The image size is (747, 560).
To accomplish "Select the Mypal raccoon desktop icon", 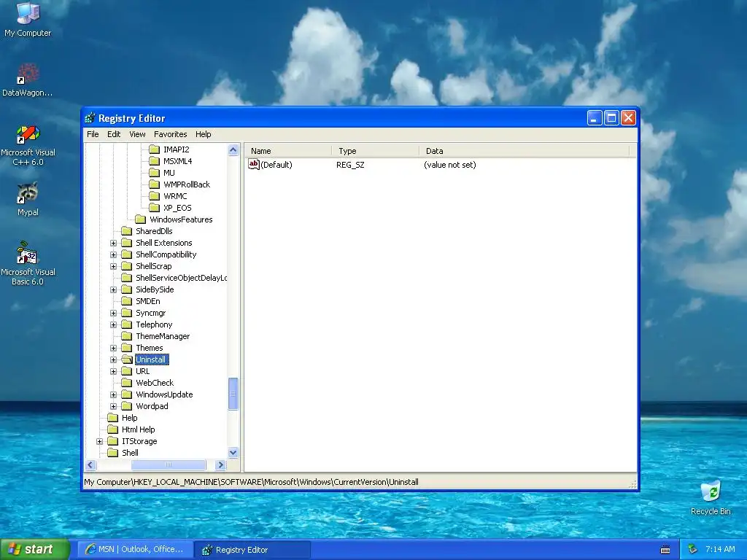I will [x=28, y=199].
